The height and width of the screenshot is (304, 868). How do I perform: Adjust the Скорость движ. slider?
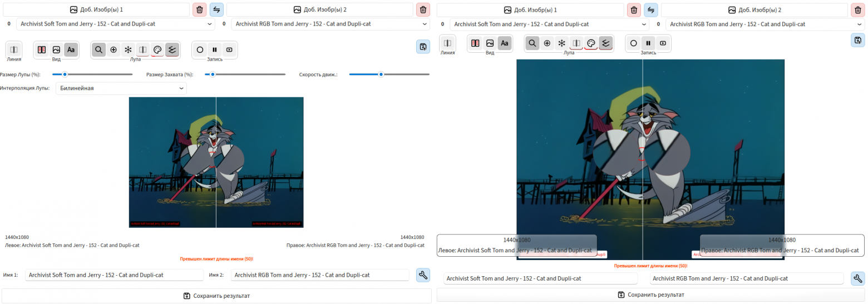click(389, 74)
